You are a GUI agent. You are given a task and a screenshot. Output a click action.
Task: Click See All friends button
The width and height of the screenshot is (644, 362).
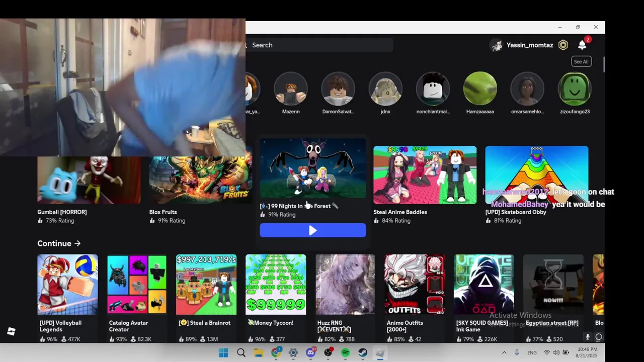pos(581,62)
